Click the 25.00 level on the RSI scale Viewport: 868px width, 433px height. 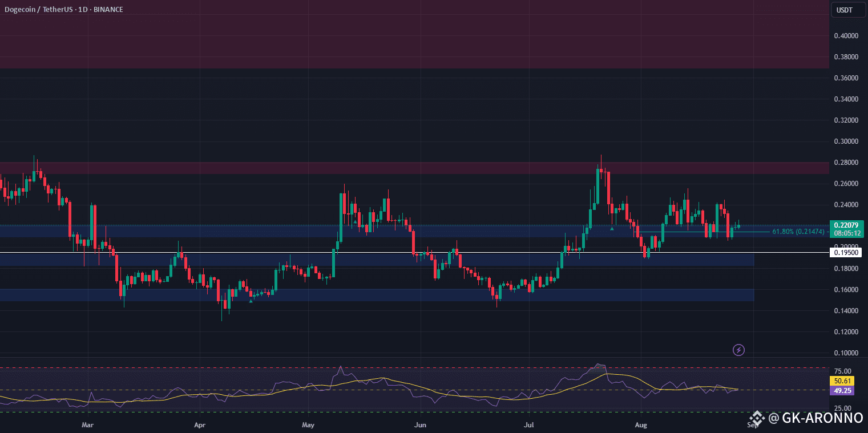coord(842,408)
